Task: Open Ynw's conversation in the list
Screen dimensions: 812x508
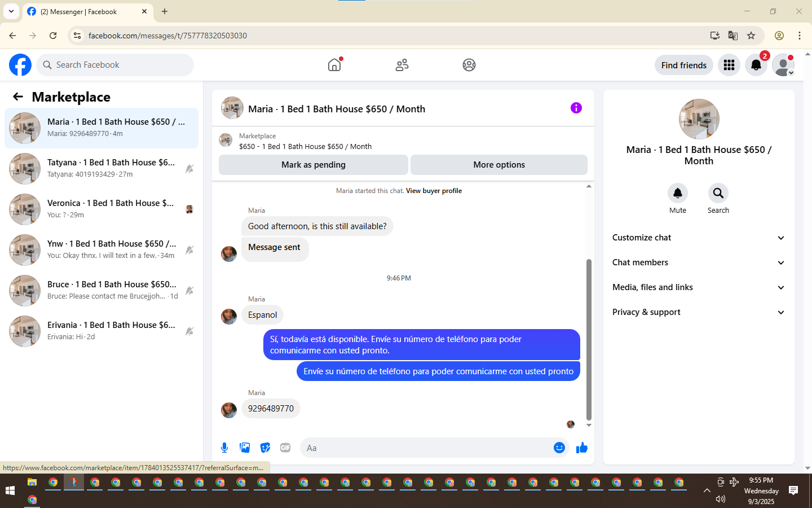Action: click(x=101, y=250)
